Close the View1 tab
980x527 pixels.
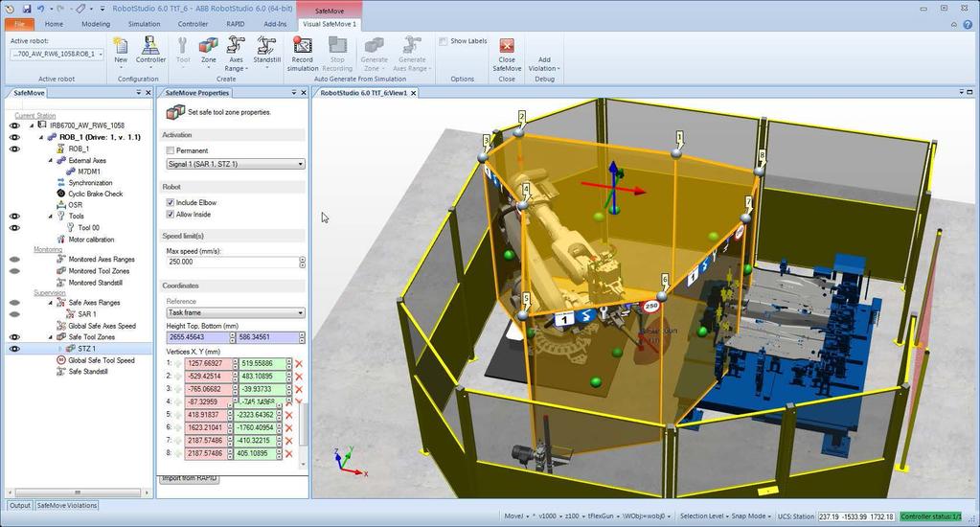coord(413,93)
